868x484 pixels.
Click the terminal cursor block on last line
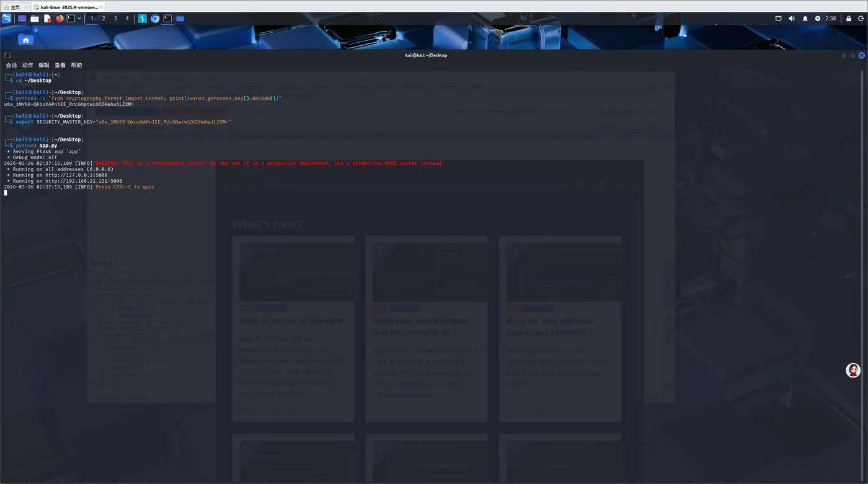6,193
